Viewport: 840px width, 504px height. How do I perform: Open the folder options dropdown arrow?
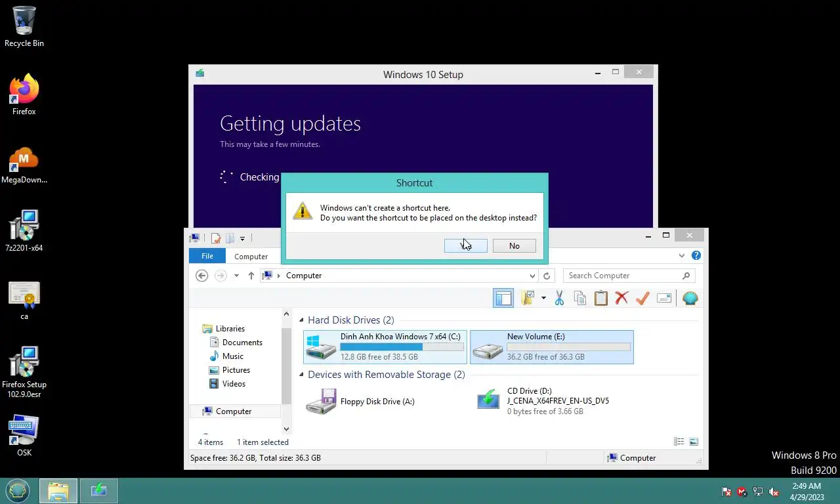543,298
